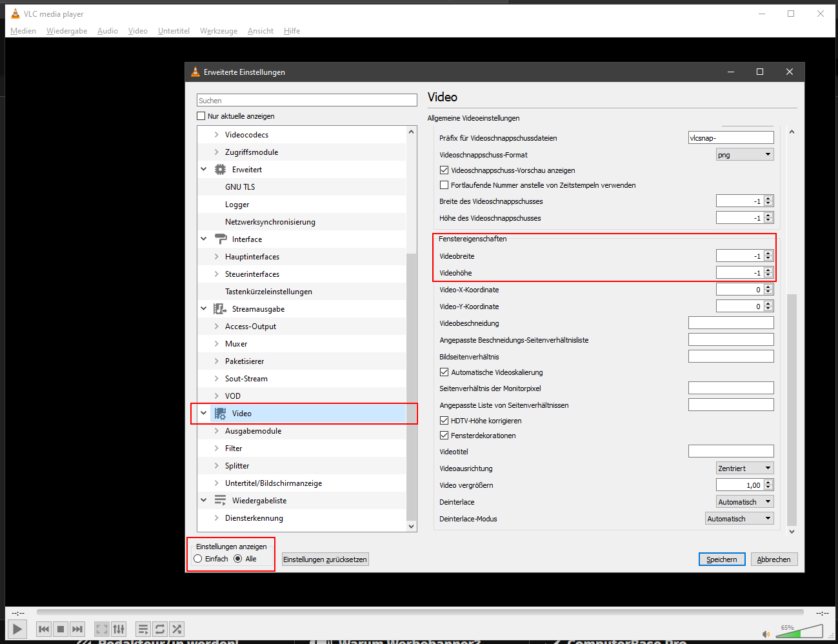The height and width of the screenshot is (644, 838).
Task: Select the Interface paint roller icon
Action: [x=220, y=239]
